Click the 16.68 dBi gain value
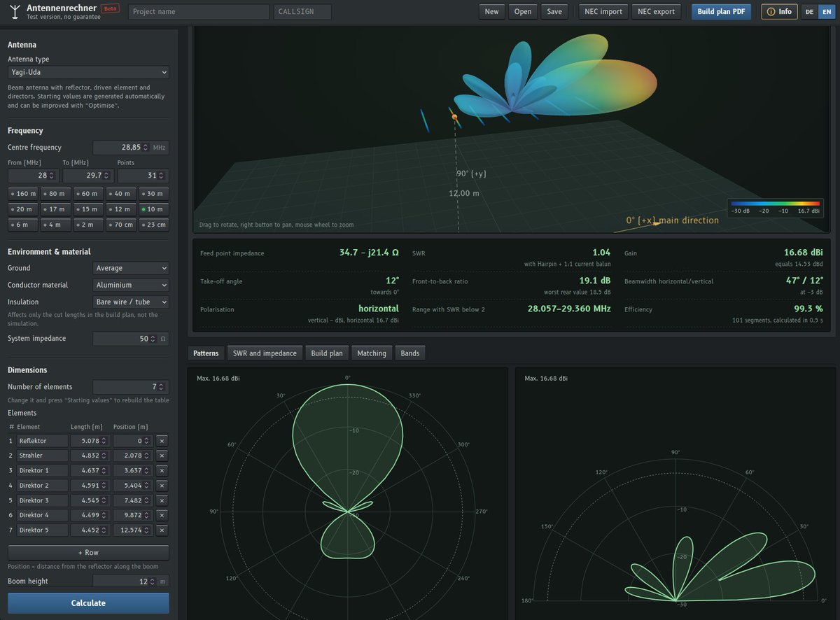 coord(802,251)
